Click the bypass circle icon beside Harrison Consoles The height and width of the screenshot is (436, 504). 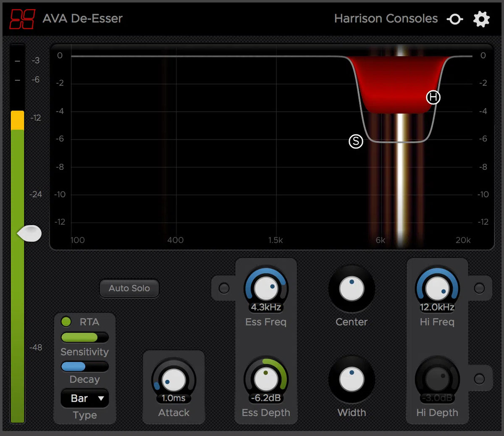(455, 19)
